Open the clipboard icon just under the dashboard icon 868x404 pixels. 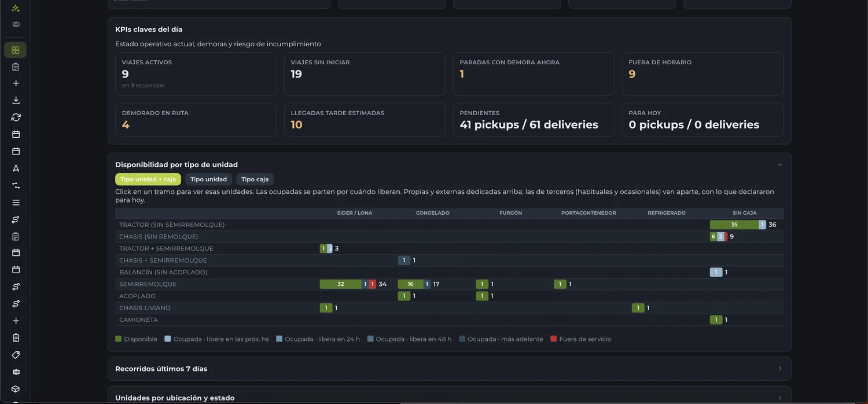tap(16, 67)
